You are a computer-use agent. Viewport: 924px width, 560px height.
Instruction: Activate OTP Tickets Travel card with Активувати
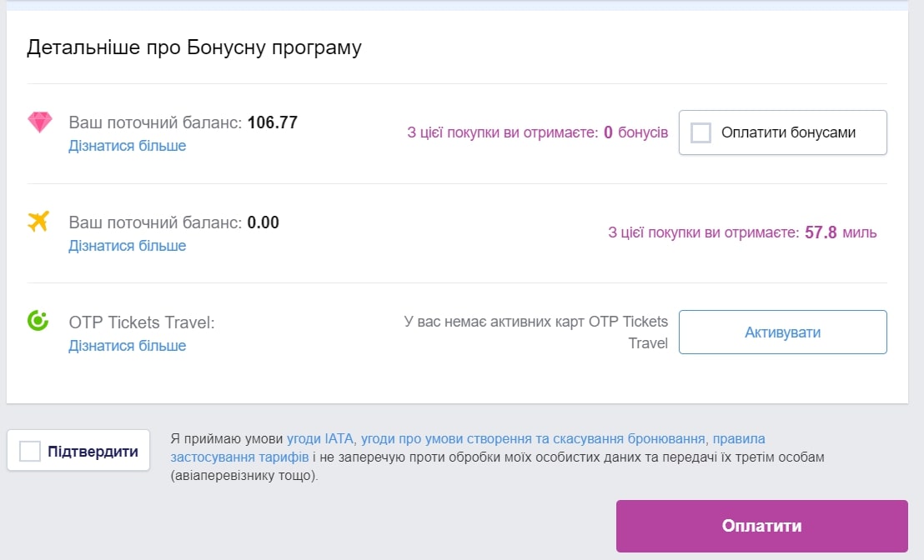pyautogui.click(x=782, y=332)
